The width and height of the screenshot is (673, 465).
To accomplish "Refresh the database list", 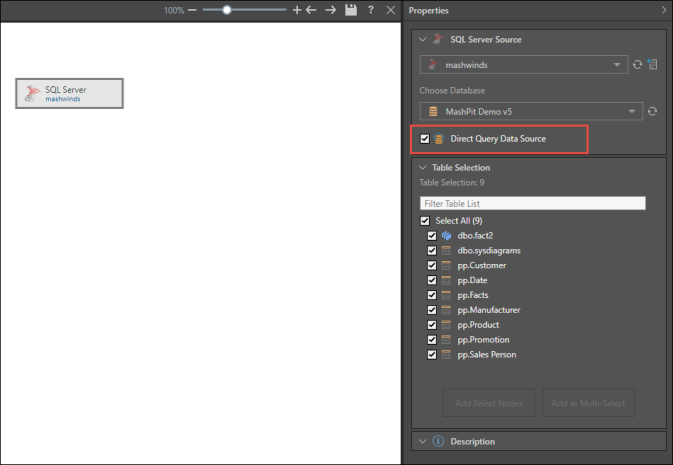I will tap(652, 111).
